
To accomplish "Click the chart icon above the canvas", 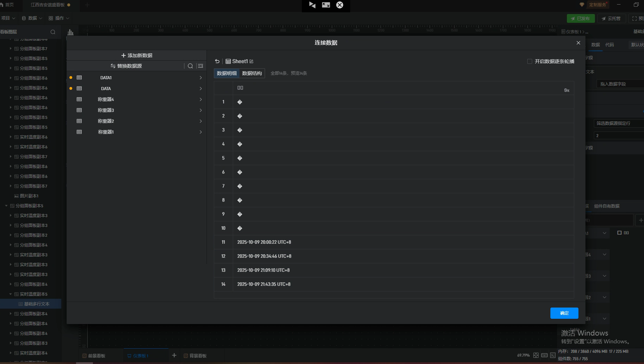I will pos(70,32).
